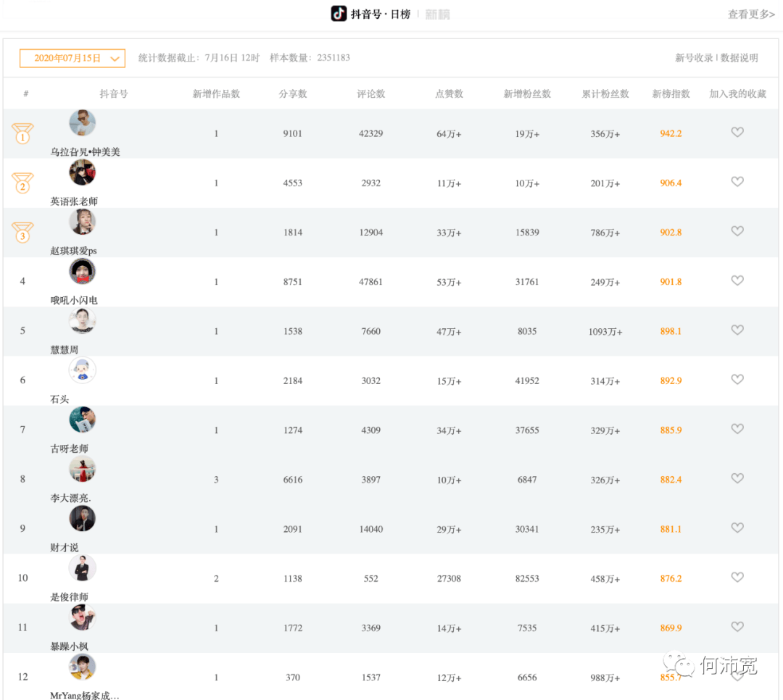This screenshot has height=700, width=783.
Task: Open 慧慧周's avatar thumbnail
Action: pos(83,321)
